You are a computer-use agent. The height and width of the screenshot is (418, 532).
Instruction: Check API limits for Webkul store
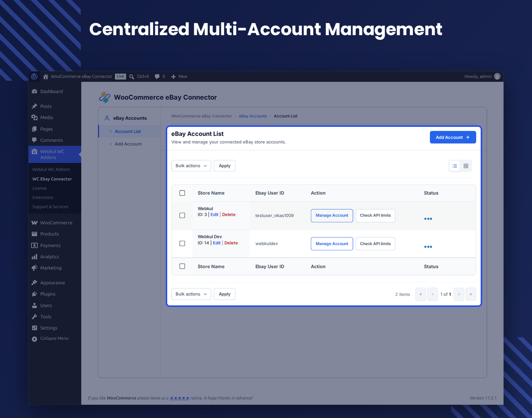(375, 216)
